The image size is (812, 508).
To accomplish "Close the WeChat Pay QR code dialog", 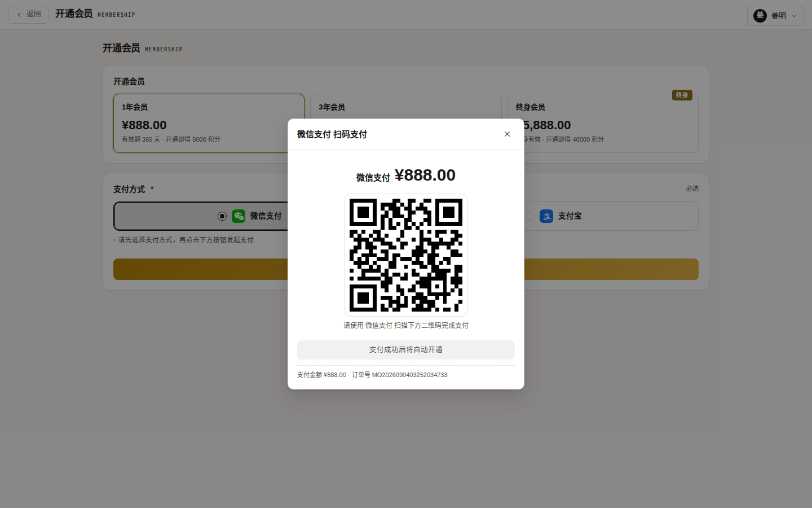I will (507, 134).
